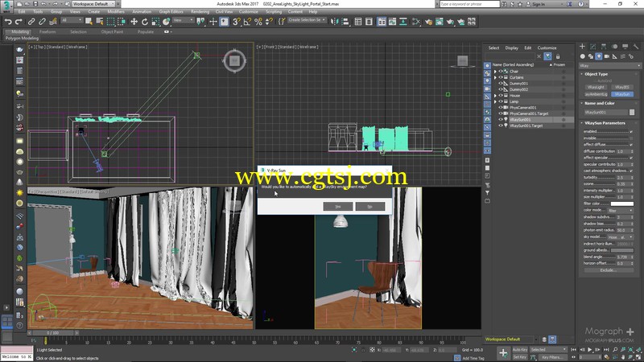Switch to the Freeform ribbon tab
The width and height of the screenshot is (644, 362).
(47, 31)
